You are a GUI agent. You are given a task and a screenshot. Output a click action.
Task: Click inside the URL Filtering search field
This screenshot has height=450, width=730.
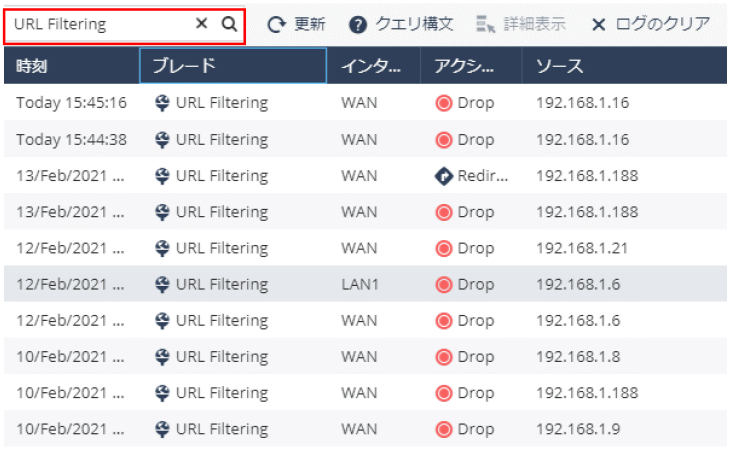point(100,24)
